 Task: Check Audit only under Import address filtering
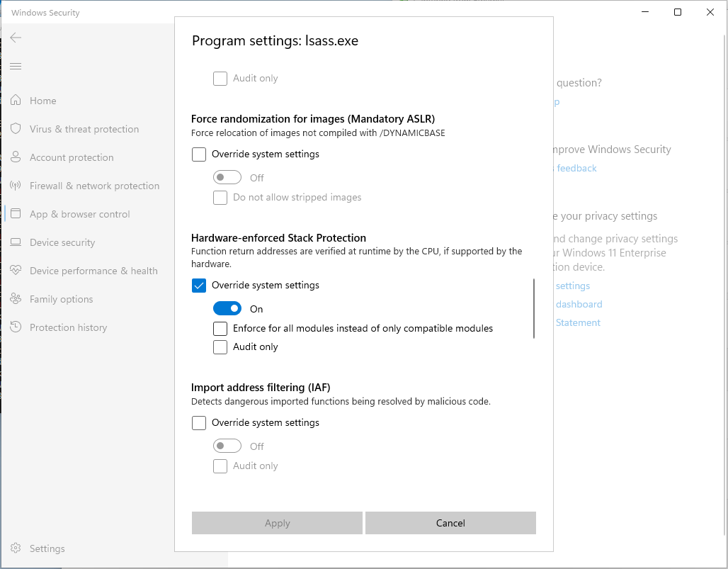[x=220, y=466]
